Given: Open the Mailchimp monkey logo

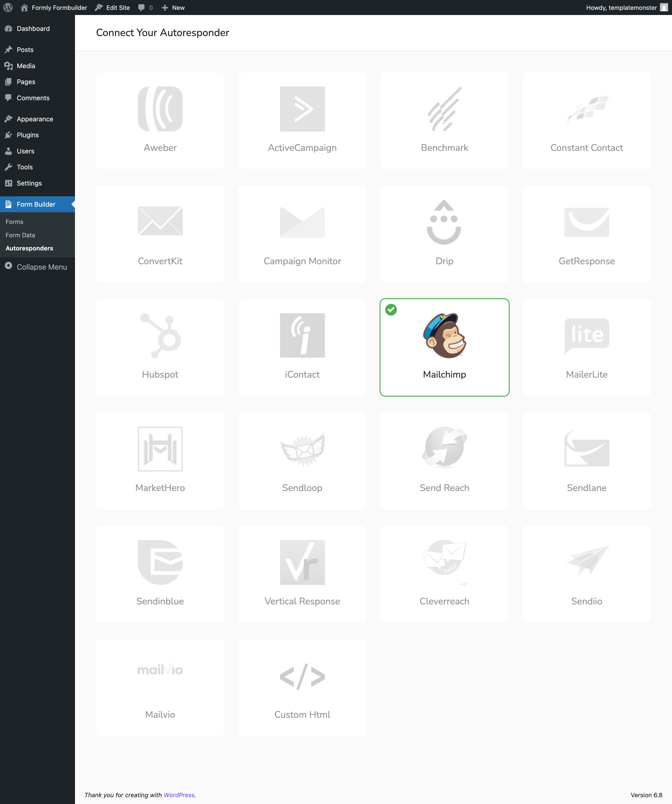Looking at the screenshot, I should point(444,335).
